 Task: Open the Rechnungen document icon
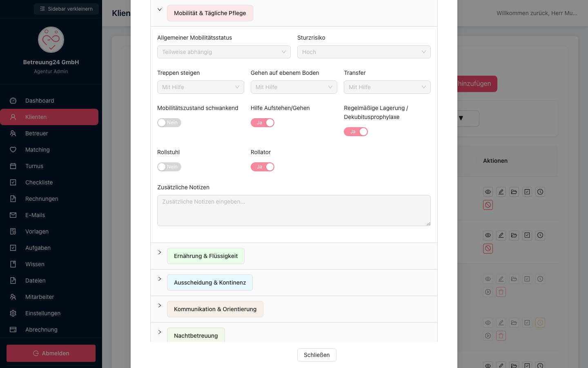pos(13,199)
